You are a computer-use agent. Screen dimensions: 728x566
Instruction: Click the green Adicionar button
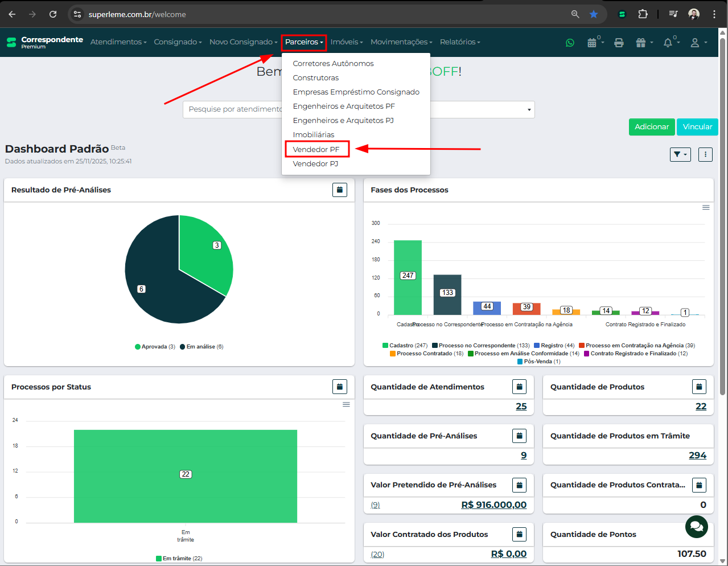(x=652, y=127)
